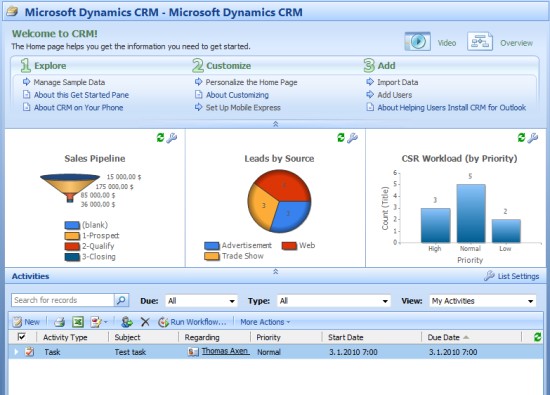Refresh the activities grid
550x395 pixels.
pos(537,337)
